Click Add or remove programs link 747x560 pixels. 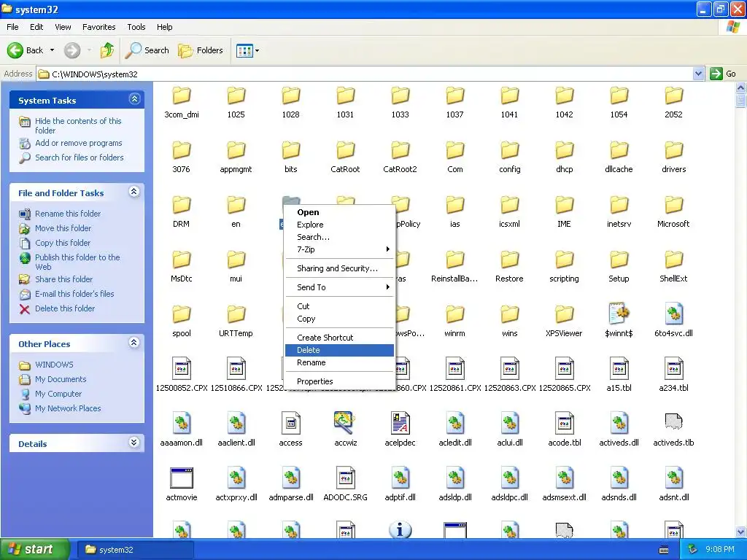(x=79, y=143)
